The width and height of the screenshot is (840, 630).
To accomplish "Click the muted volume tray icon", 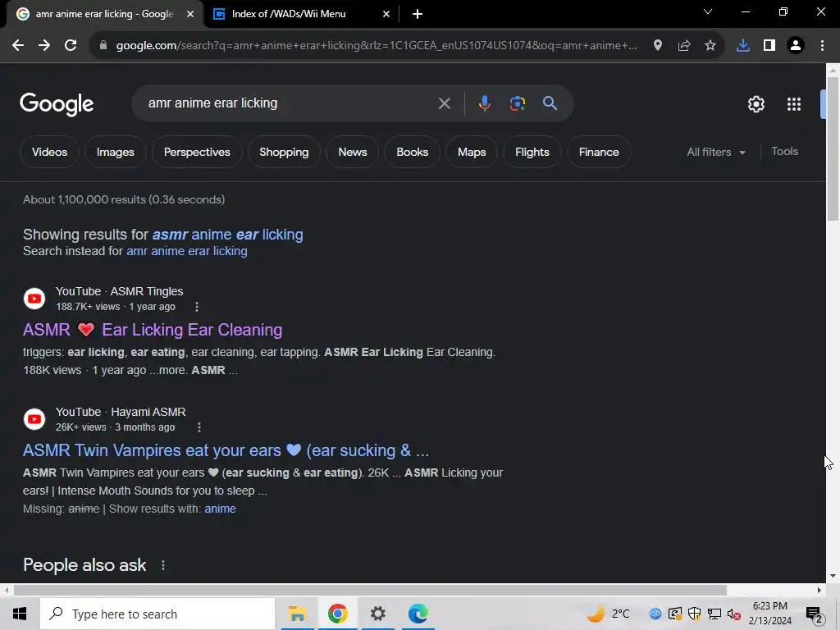I will tap(733, 614).
